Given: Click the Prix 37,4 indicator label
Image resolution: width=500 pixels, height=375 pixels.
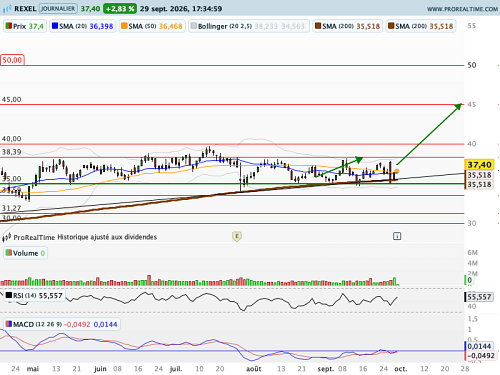Looking at the screenshot, I should pos(25,26).
